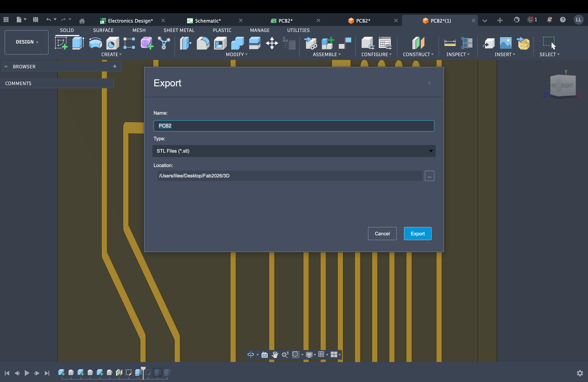
Task: Click the Cancel button
Action: 382,233
